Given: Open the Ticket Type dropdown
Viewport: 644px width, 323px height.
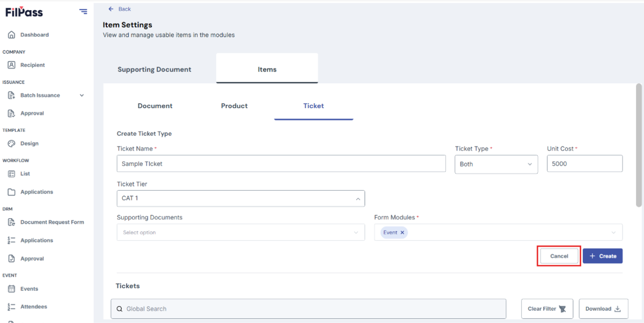Looking at the screenshot, I should click(496, 164).
